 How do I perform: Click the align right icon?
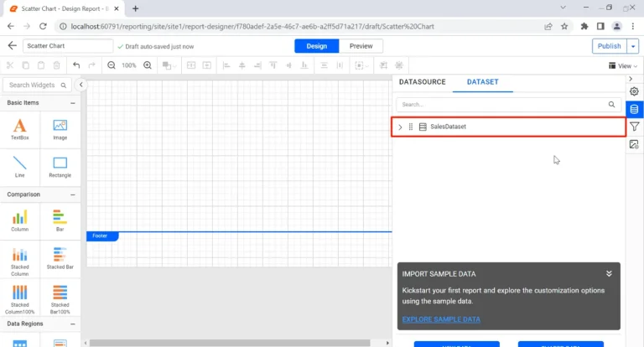[257, 65]
